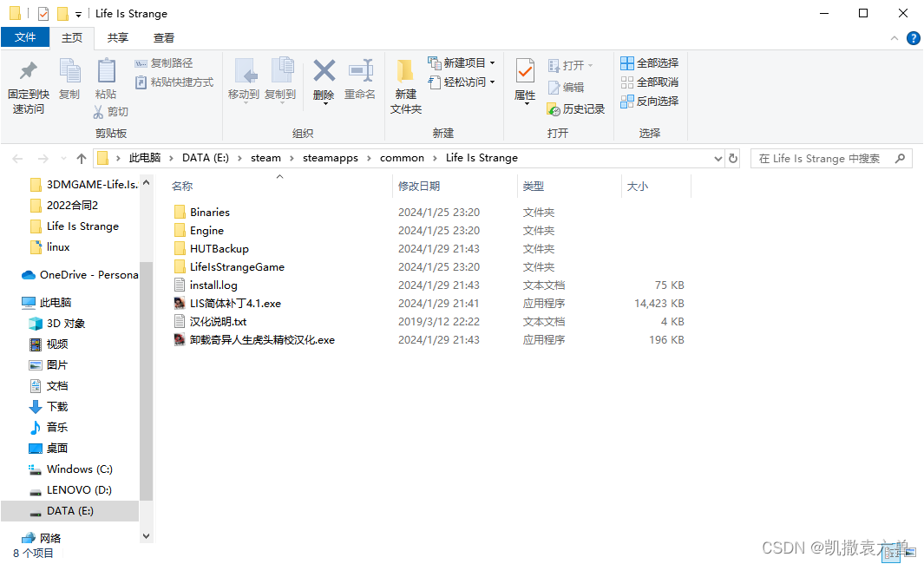Screen dimensions: 924x564
Task: Pin to Quick access ribbon button
Action: click(x=29, y=86)
